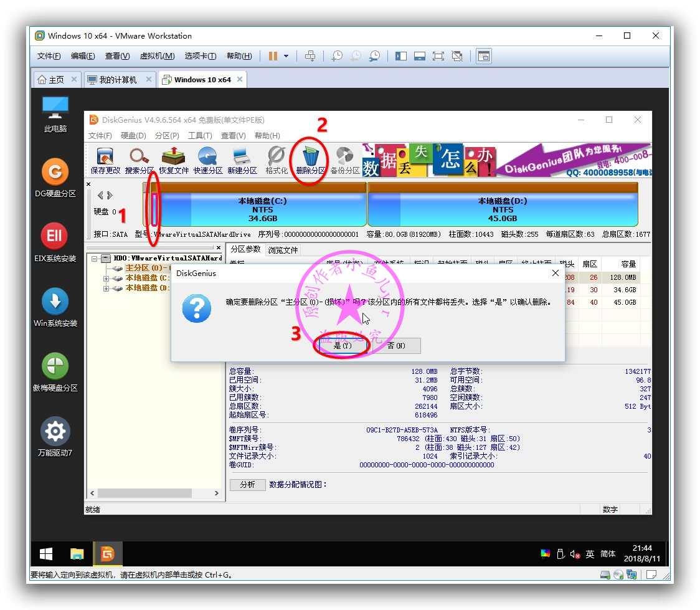Viewport: 700px width, 610px height.
Task: Click the DiskGenius taskbar icon
Action: pyautogui.click(x=107, y=554)
